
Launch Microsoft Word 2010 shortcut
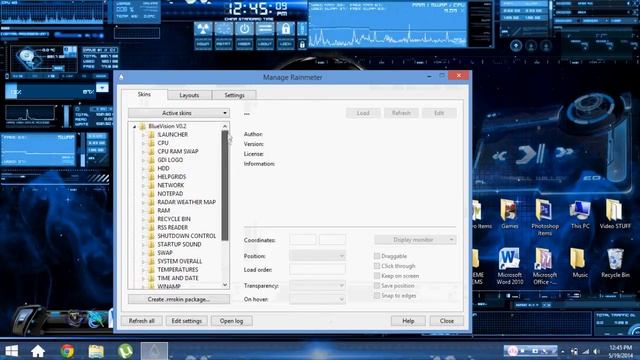509,266
